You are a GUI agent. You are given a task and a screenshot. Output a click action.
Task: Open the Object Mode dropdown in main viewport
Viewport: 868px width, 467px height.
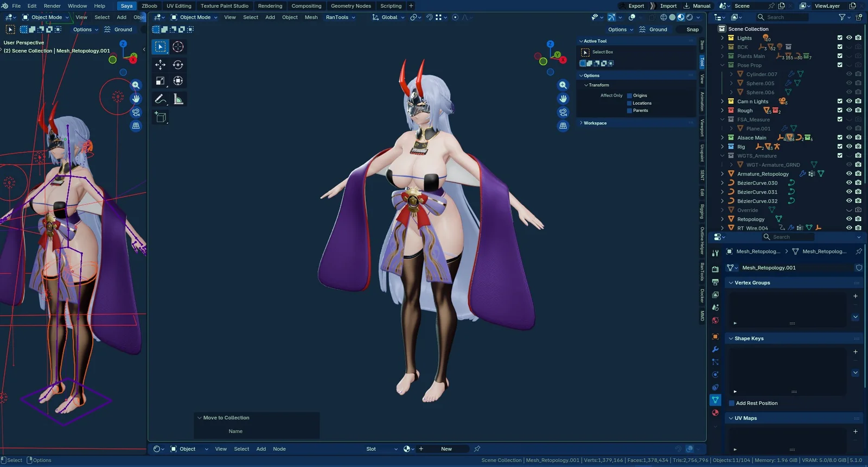(x=194, y=17)
